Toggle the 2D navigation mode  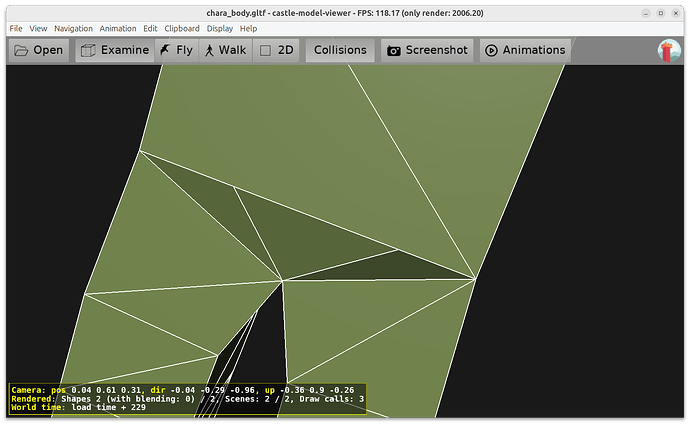(277, 50)
